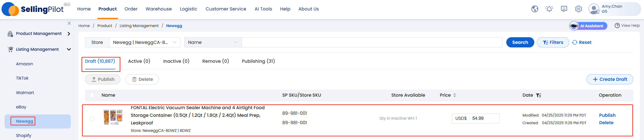This screenshot has width=644, height=140.
Task: Open Shopify listing in sidebar
Action: point(24,135)
